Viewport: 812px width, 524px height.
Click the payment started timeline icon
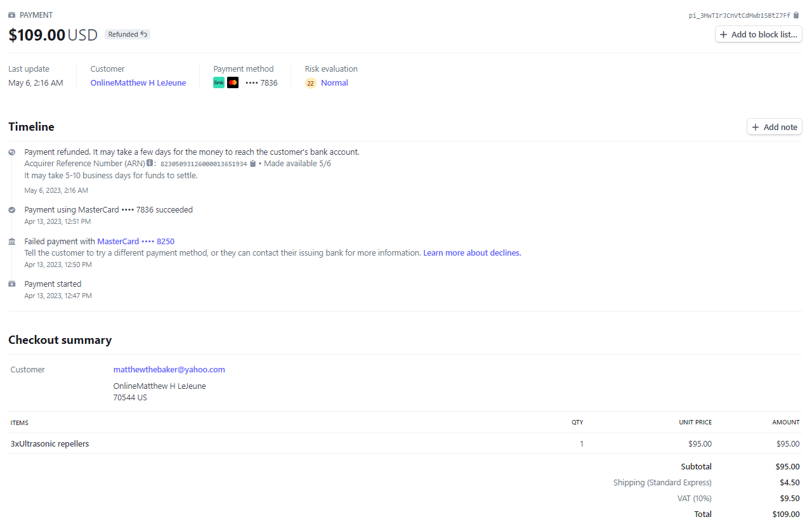12,284
